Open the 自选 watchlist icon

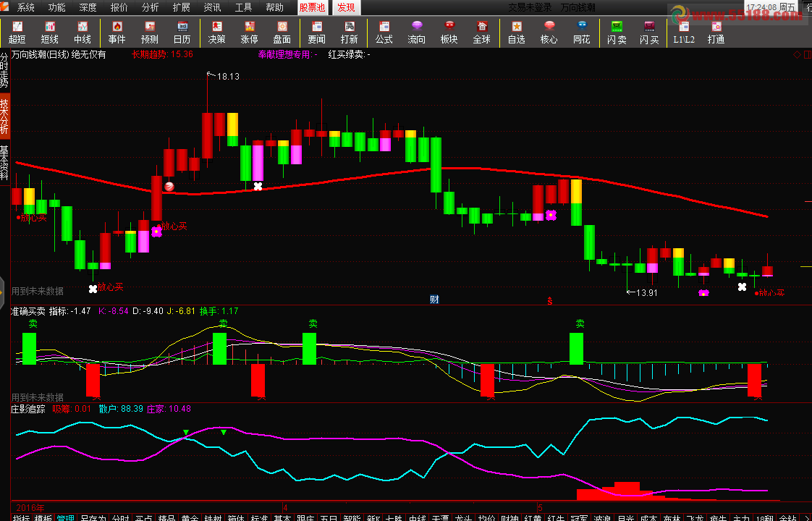pos(517,33)
